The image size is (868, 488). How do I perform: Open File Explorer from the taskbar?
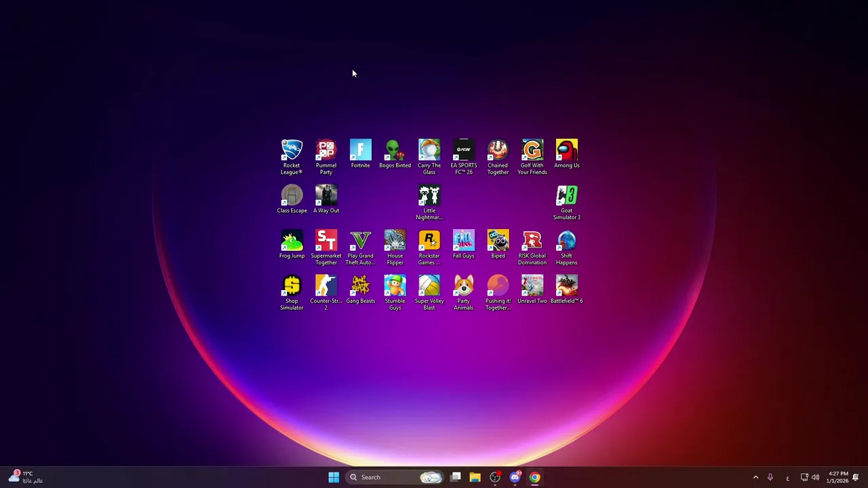(475, 477)
